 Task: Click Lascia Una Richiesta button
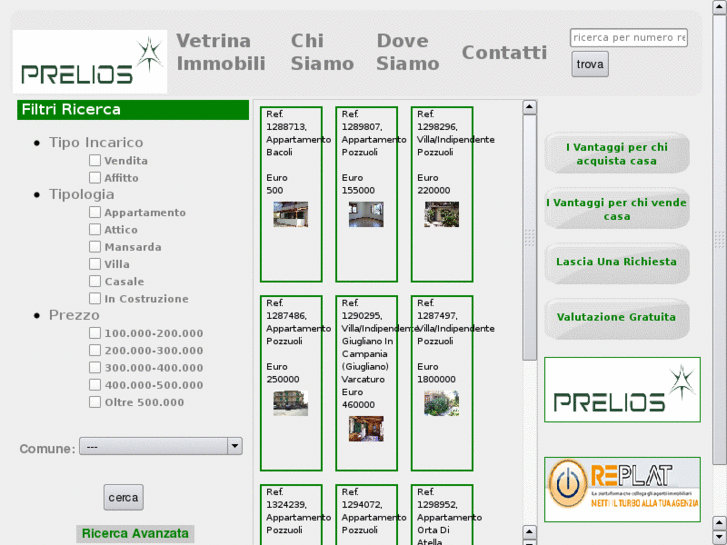pos(617,262)
